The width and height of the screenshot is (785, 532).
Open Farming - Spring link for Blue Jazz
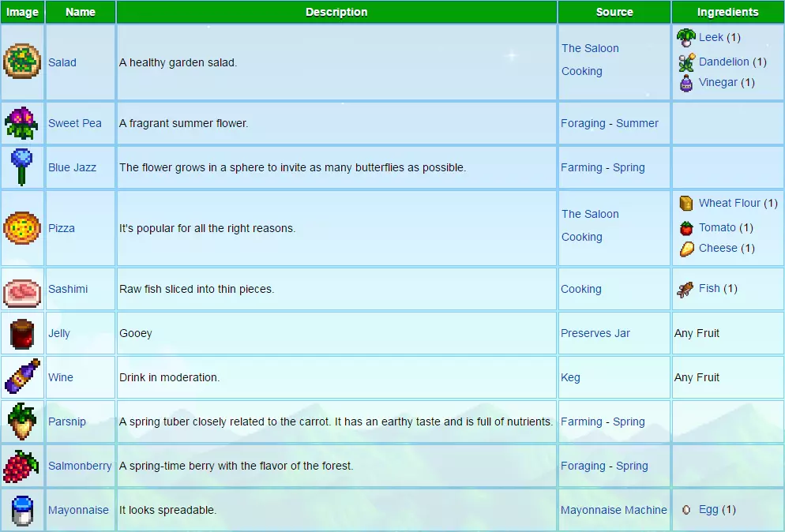coord(603,167)
